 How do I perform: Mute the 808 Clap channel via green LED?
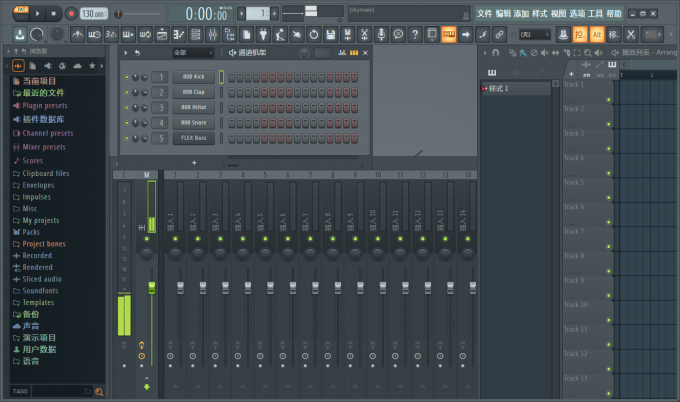click(127, 92)
